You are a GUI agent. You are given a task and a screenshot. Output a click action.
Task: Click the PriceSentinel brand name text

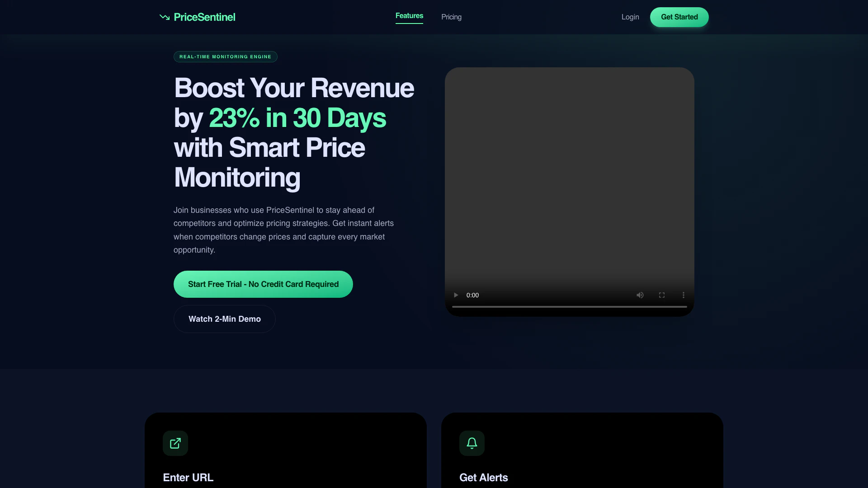point(204,17)
